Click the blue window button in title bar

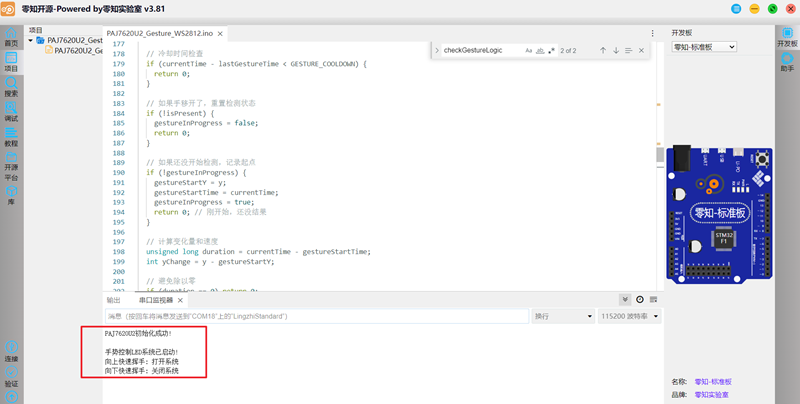pyautogui.click(x=736, y=9)
